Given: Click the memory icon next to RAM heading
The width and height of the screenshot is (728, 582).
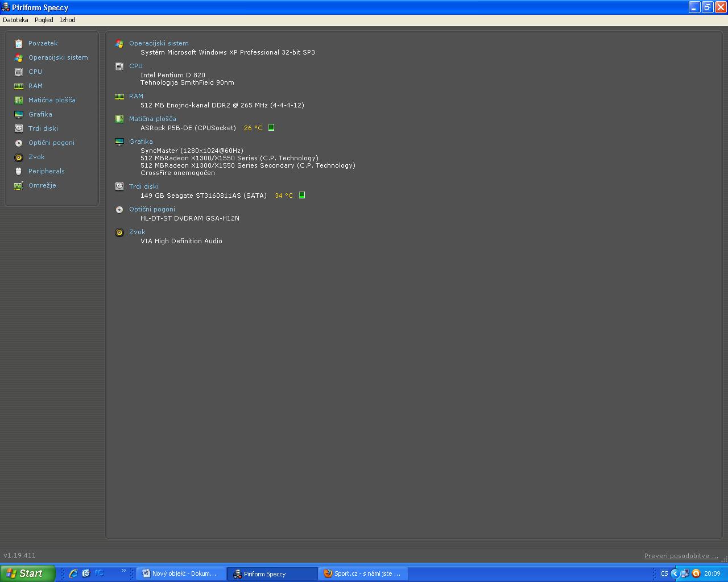Looking at the screenshot, I should point(119,96).
